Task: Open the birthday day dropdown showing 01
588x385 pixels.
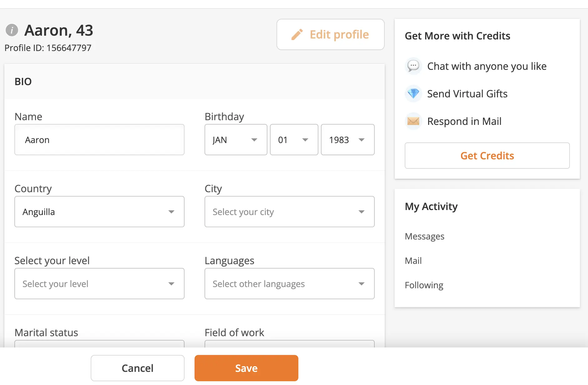Action: [x=294, y=140]
